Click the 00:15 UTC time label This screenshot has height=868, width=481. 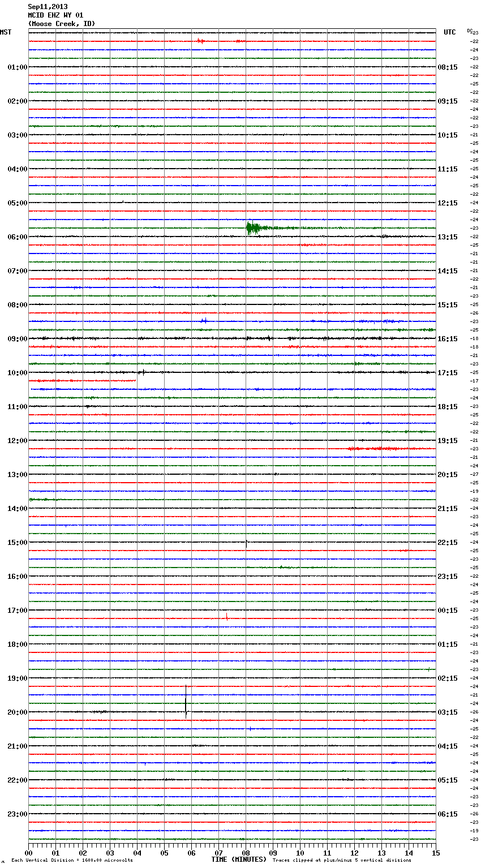pyautogui.click(x=448, y=611)
